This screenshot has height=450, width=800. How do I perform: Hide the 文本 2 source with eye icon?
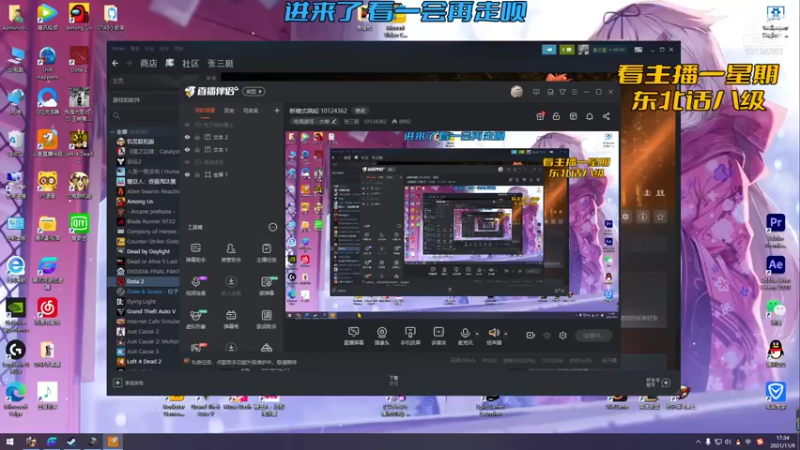187,137
